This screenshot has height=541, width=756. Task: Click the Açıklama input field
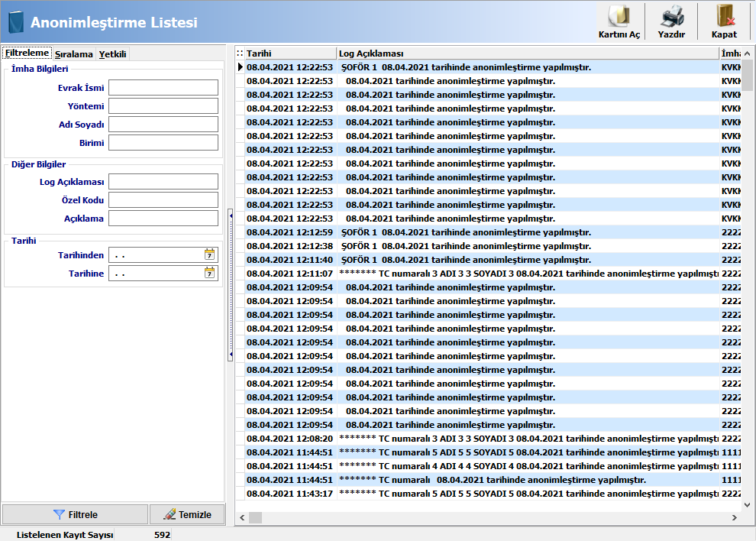click(163, 219)
